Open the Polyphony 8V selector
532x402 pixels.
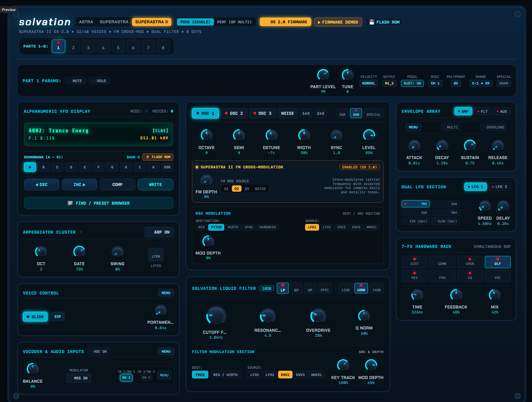point(456,83)
